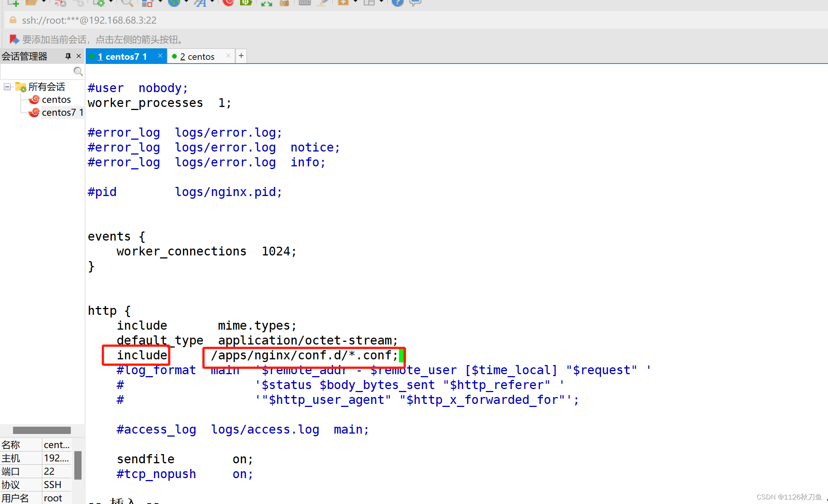Click the session manager search field
Image resolution: width=828 pixels, height=504 pixels.
[x=36, y=72]
